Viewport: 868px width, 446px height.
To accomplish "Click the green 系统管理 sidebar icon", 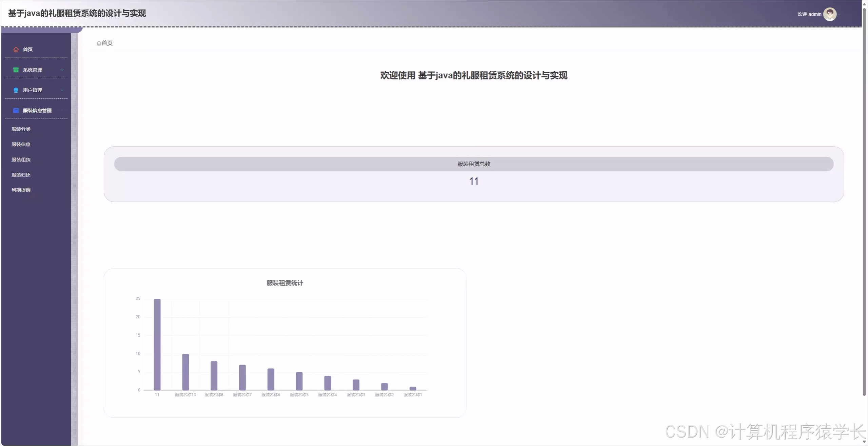I will 16,70.
